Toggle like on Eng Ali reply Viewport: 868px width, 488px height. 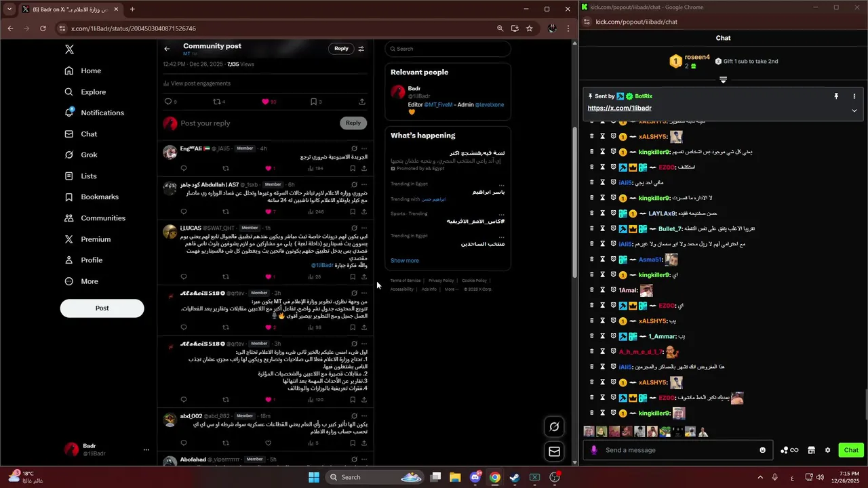click(268, 168)
